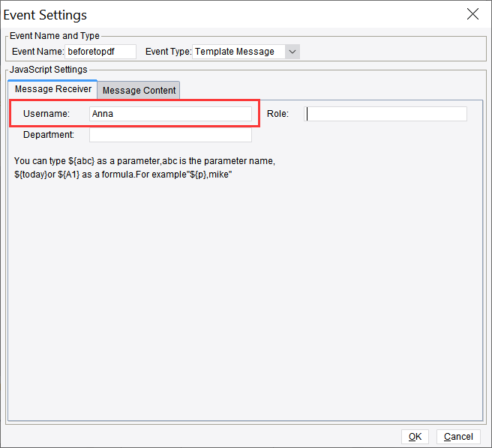Screen dimensions: 492x448
Task: Open the Event Type dropdown
Action: tap(292, 52)
